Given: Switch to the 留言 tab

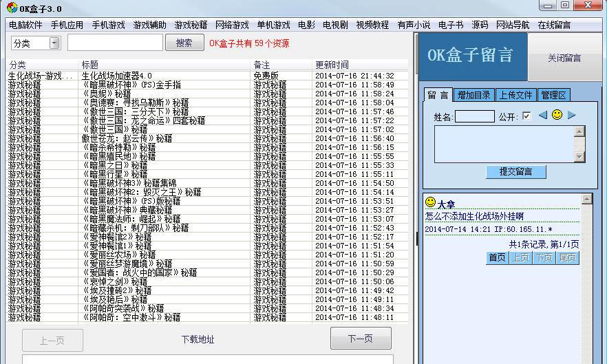Looking at the screenshot, I should [x=438, y=95].
